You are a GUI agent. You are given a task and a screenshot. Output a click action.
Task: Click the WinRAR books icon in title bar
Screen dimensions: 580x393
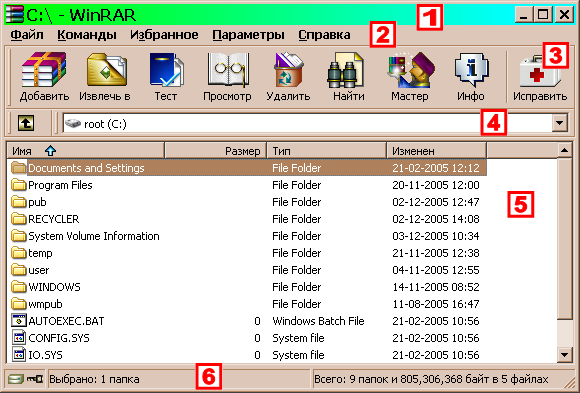pyautogui.click(x=15, y=14)
